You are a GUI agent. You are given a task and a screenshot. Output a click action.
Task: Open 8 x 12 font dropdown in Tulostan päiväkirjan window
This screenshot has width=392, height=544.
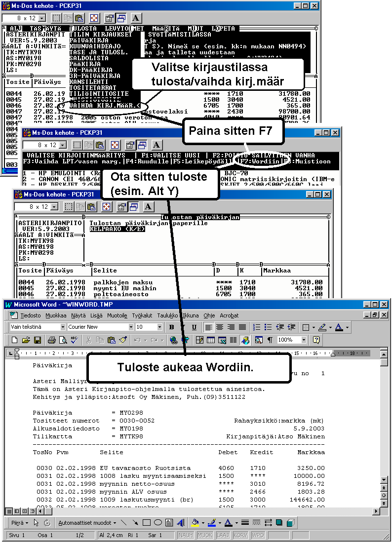pos(54,207)
